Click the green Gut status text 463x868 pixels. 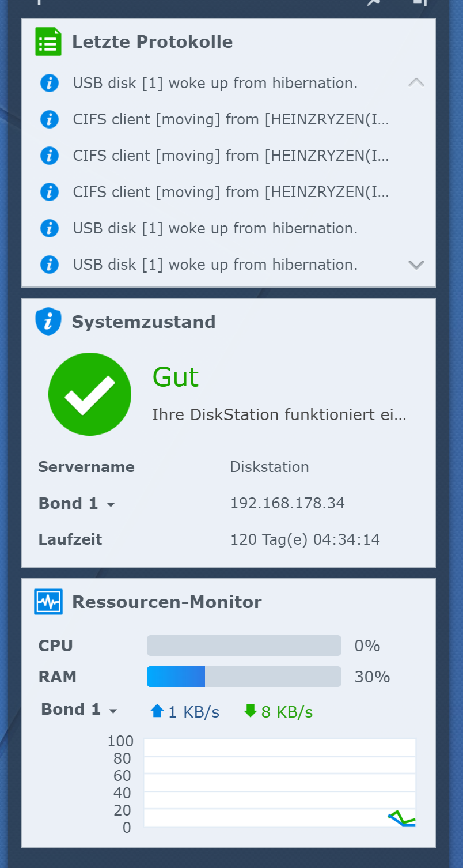pos(176,378)
